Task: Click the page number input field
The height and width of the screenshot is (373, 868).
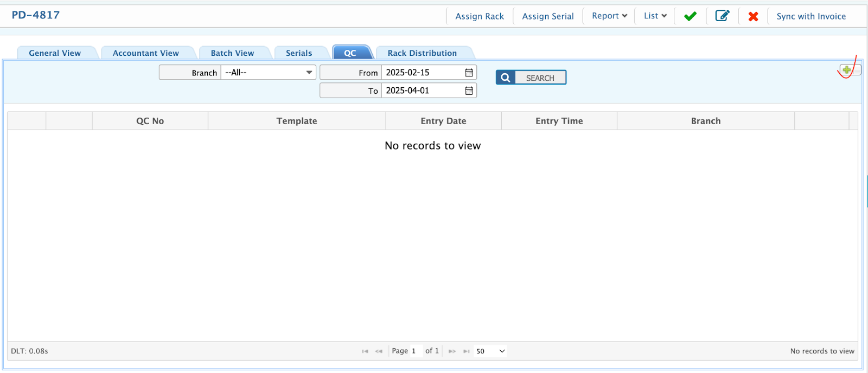Action: tap(415, 351)
